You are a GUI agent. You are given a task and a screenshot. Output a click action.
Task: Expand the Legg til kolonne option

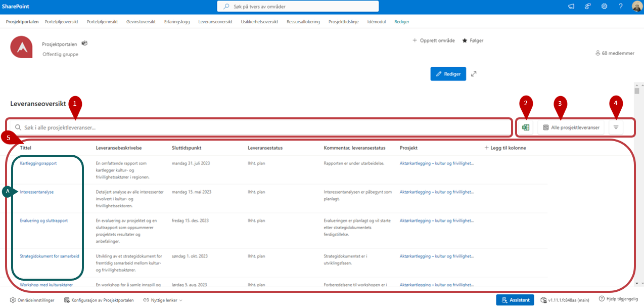point(505,148)
